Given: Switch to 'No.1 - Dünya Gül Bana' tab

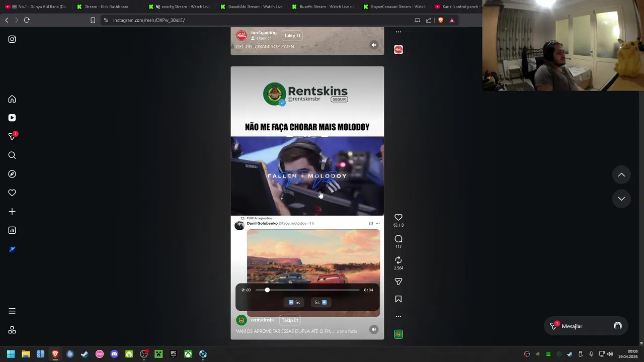Looking at the screenshot, I should coord(36,7).
